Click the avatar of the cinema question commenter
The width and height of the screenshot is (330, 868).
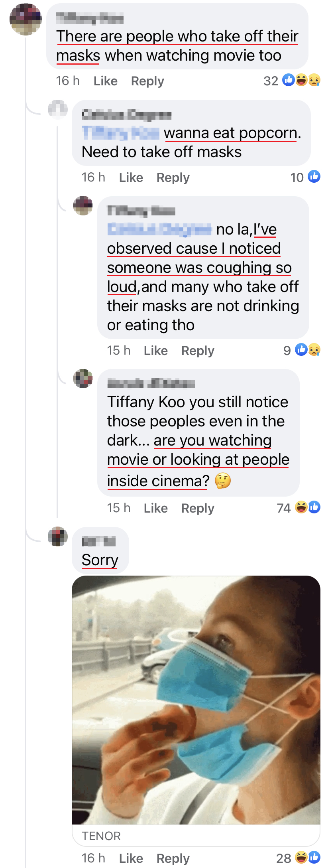[x=83, y=379]
